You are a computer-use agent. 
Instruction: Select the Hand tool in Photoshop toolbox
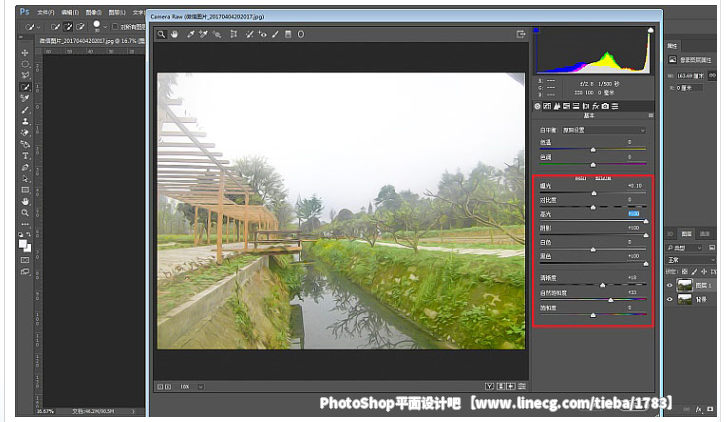coord(25,201)
